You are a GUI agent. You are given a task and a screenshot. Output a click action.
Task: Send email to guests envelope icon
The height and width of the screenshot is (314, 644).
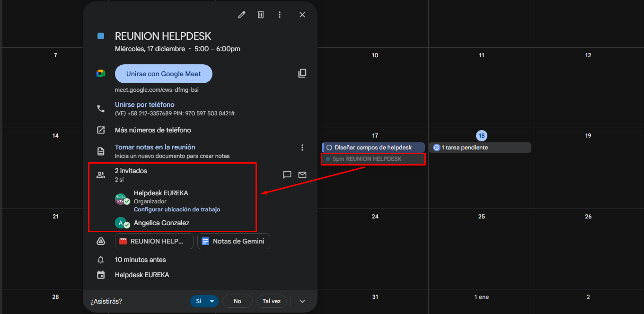click(x=302, y=174)
